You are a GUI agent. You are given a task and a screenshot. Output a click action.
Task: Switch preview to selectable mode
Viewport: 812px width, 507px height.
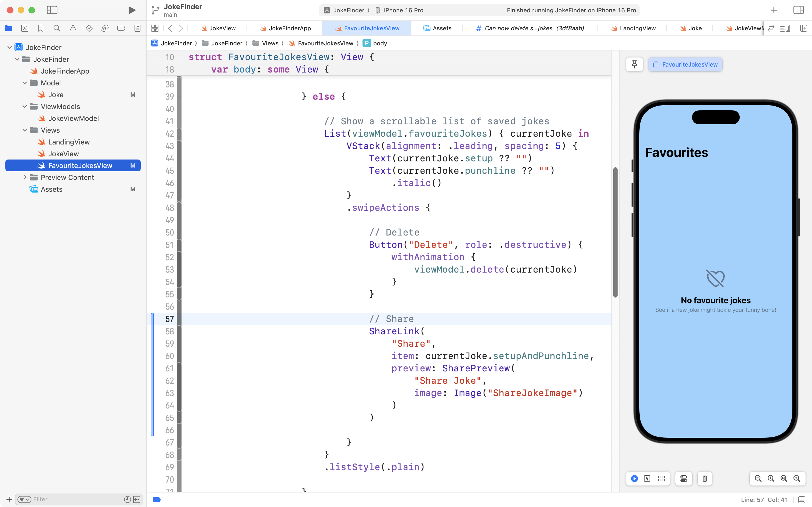point(647,479)
